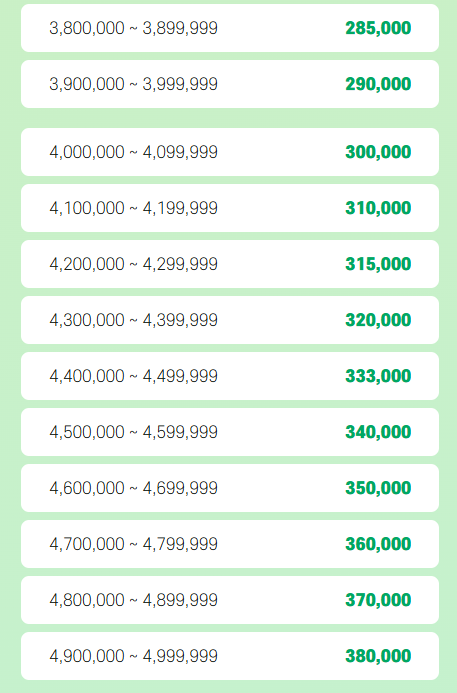This screenshot has width=457, height=693.
Task: Select the 4,100,000 ~ 4,199,999 range row
Action: pyautogui.click(x=230, y=208)
